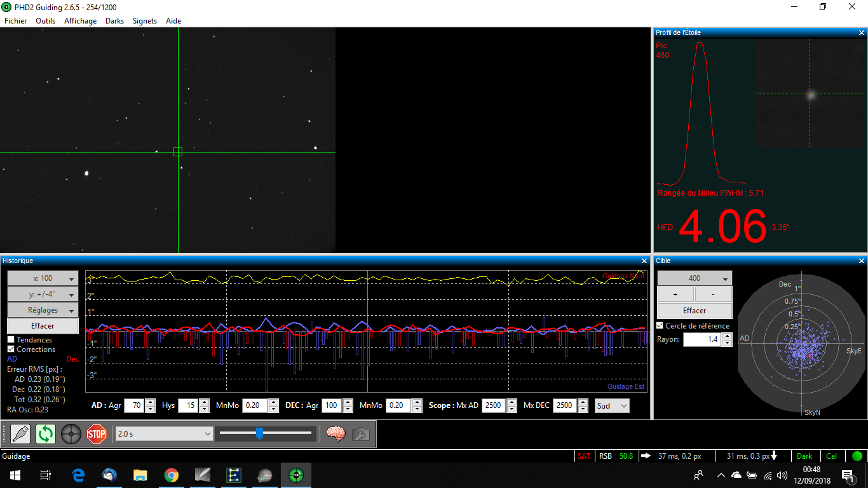Open Chrome from the Windows taskbar
Screen dimensions: 868x488
(x=171, y=475)
